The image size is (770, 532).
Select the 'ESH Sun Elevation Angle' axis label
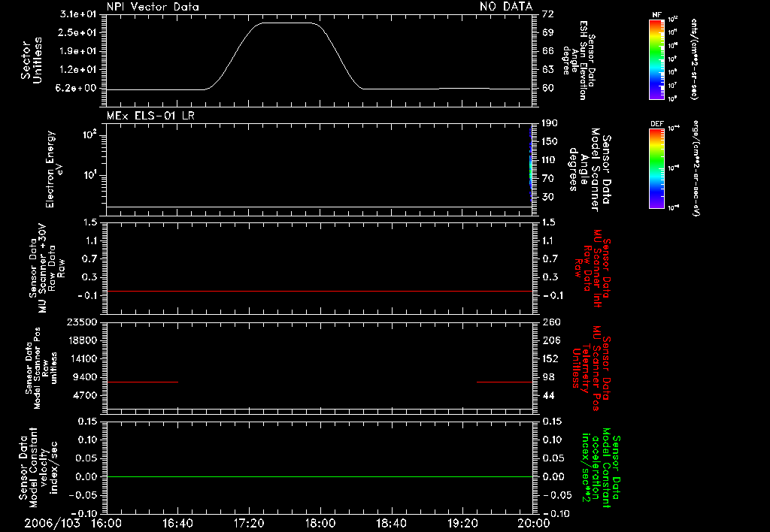coord(578,60)
